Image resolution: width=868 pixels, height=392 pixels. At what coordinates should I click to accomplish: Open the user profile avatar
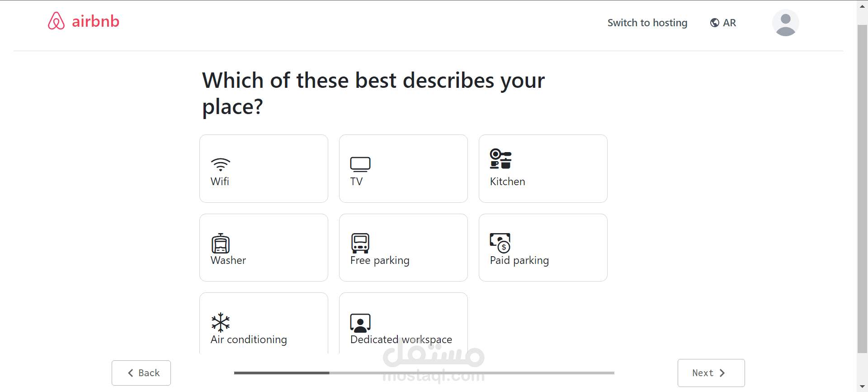(x=785, y=23)
